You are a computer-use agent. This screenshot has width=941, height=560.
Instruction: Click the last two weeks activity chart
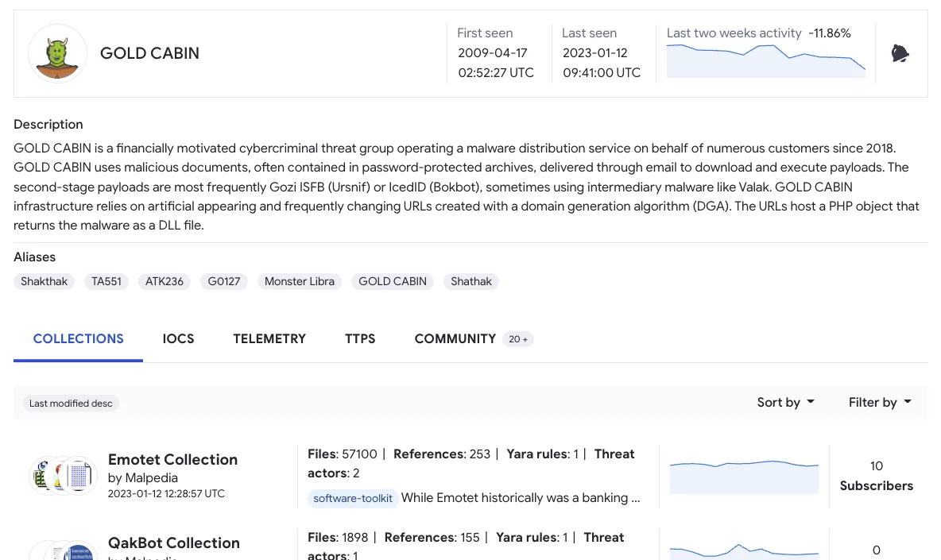[766, 60]
